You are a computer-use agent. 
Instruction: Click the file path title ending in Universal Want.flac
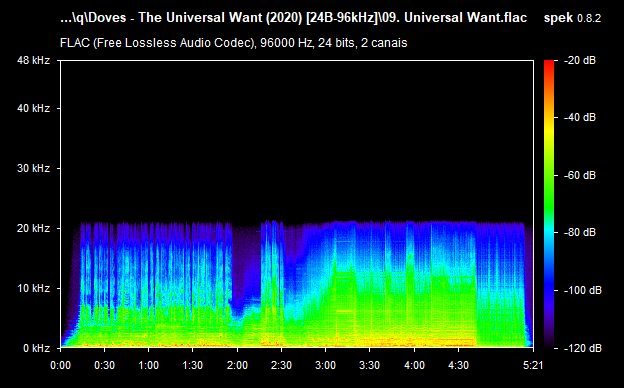tap(293, 18)
